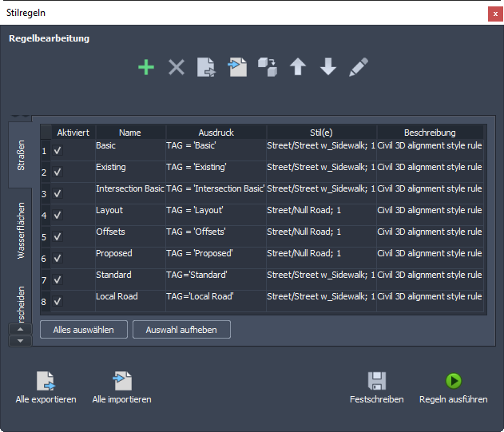Open the Wasserflächen tab
The height and width of the screenshot is (432, 504).
pos(20,231)
